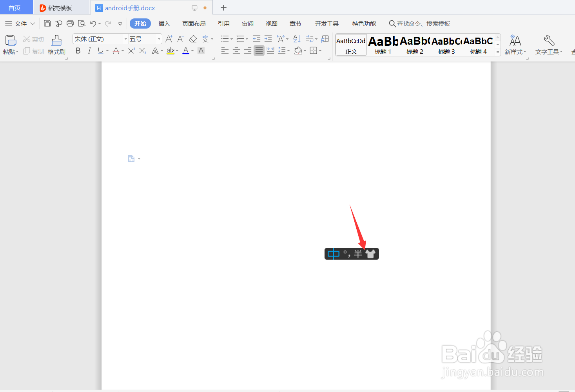Switch to 插入 tab
Image resolution: width=575 pixels, height=392 pixels.
pyautogui.click(x=164, y=23)
